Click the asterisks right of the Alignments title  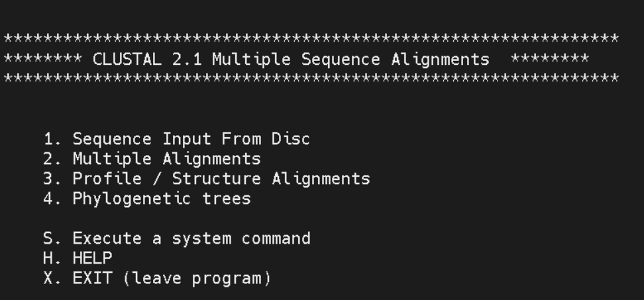click(x=550, y=59)
